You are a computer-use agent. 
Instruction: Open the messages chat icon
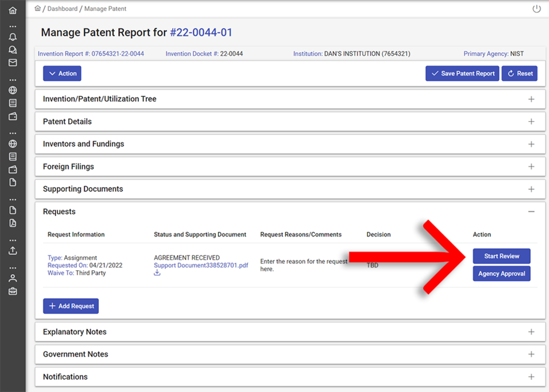pyautogui.click(x=13, y=49)
